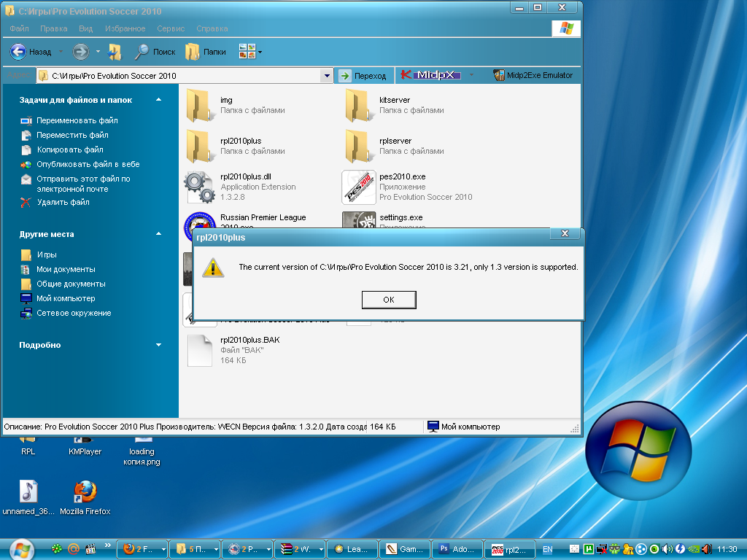The height and width of the screenshot is (560, 747).
Task: Click the MidpX toolbar logo
Action: point(430,75)
